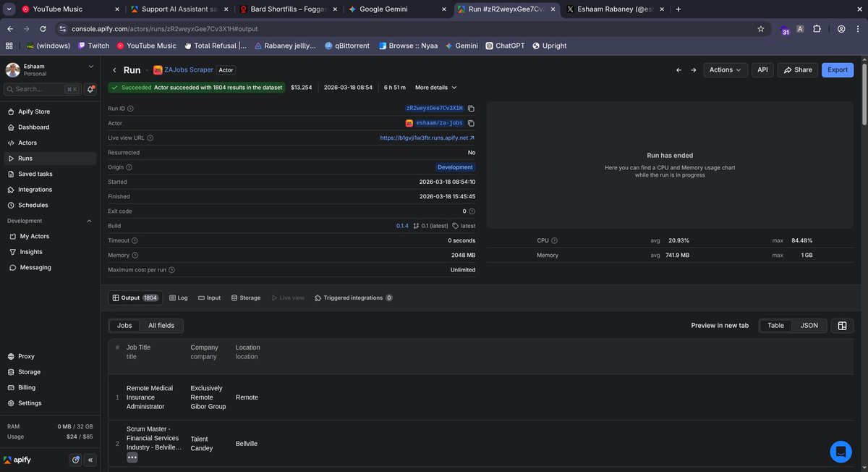The height and width of the screenshot is (472, 868).
Task: Open Actors in sidebar
Action: pyautogui.click(x=50, y=143)
